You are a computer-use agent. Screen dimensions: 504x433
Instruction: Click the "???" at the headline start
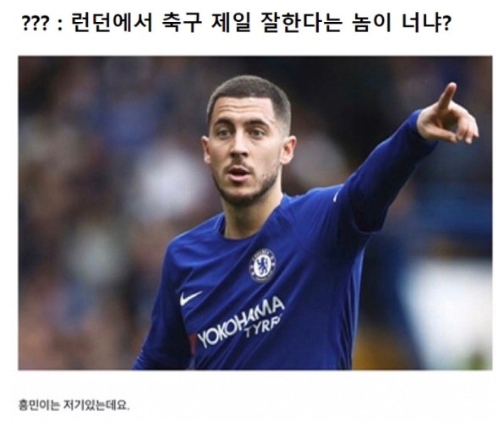[36, 24]
